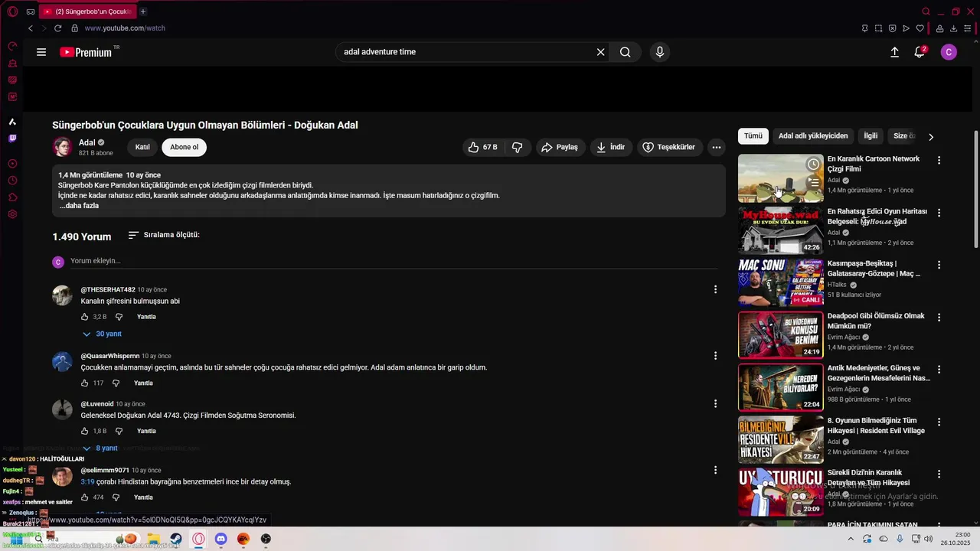Viewport: 980px width, 551px height.
Task: Open File Explorer from the taskbar
Action: click(154, 539)
